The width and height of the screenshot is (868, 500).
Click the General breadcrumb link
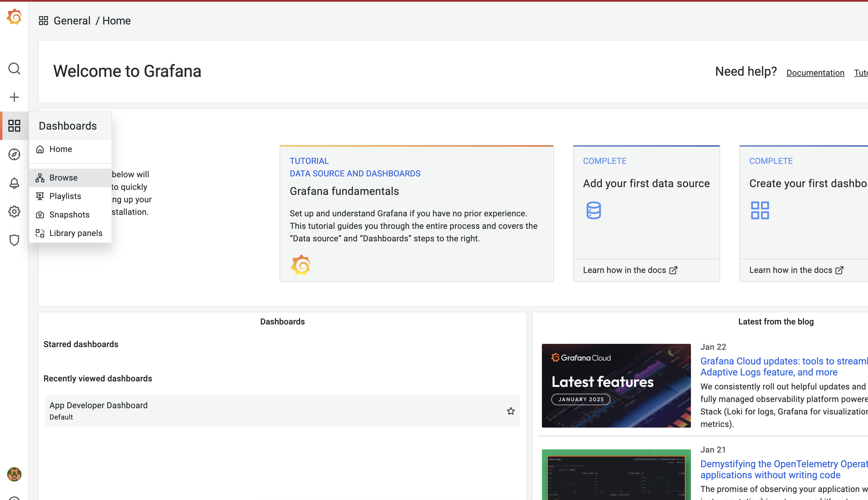tap(72, 21)
